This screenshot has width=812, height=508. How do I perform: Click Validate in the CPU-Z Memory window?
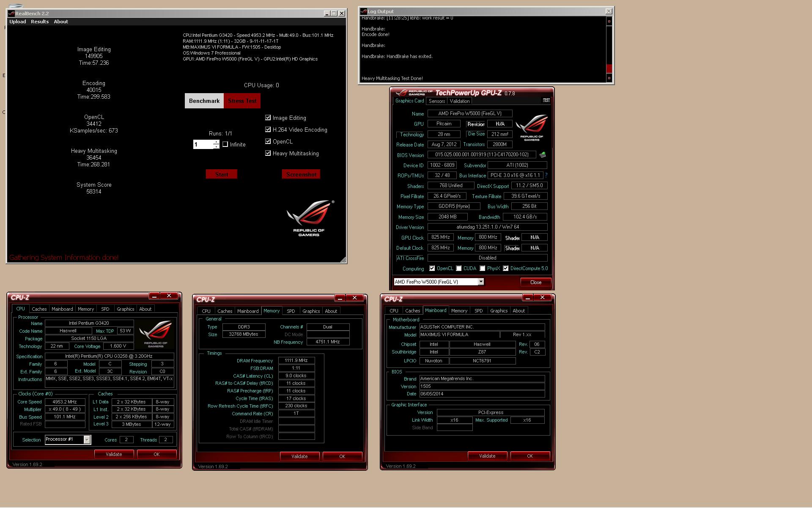pyautogui.click(x=299, y=456)
